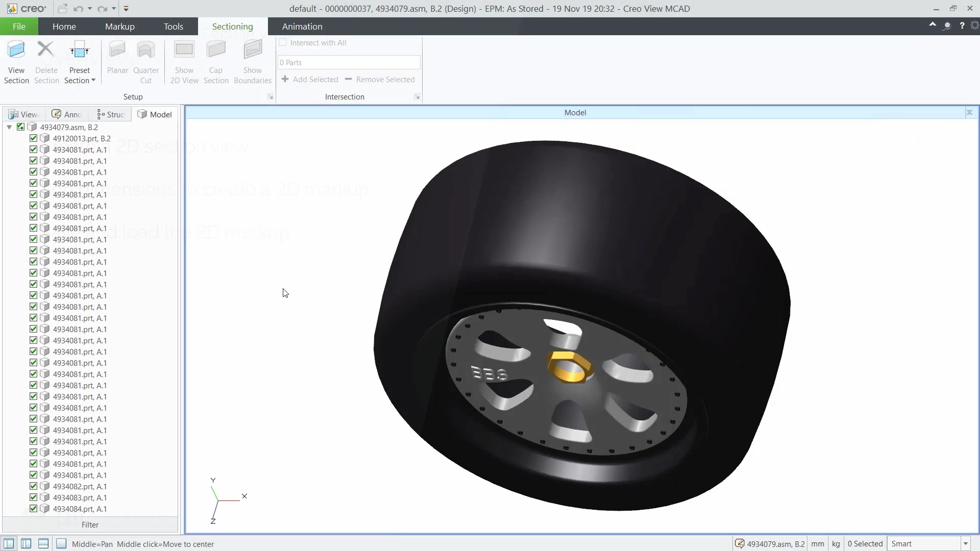This screenshot has height=551, width=980.
Task: Open the Struc panel tab
Action: 110,114
